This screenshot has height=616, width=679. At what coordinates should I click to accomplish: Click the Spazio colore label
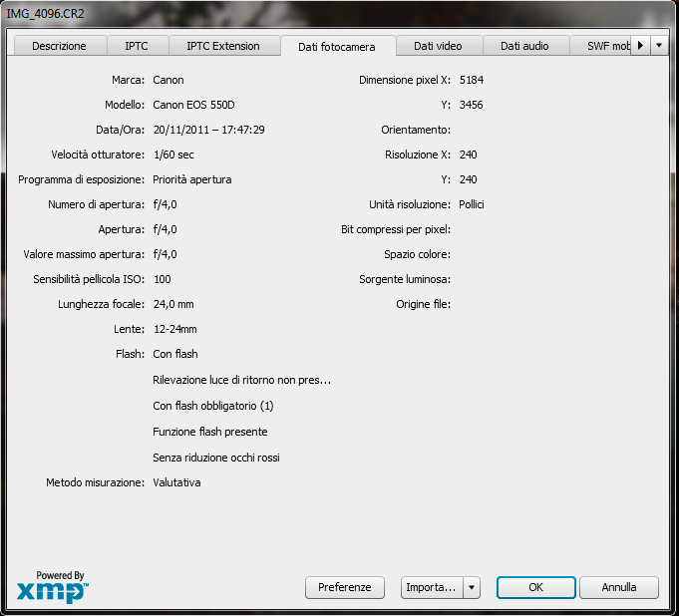417,254
